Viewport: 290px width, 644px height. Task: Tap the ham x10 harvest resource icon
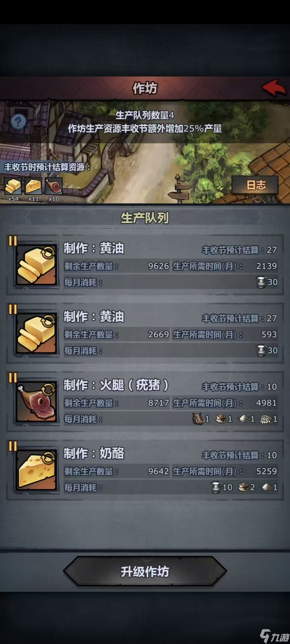point(54,186)
